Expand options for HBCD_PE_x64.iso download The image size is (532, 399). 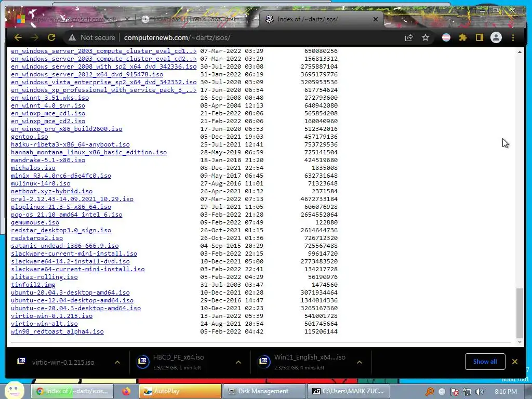coord(238,362)
